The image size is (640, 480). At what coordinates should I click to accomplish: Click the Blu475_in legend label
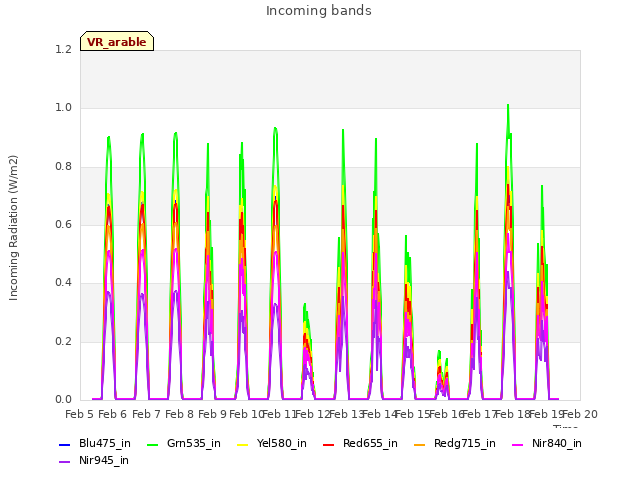tap(105, 443)
